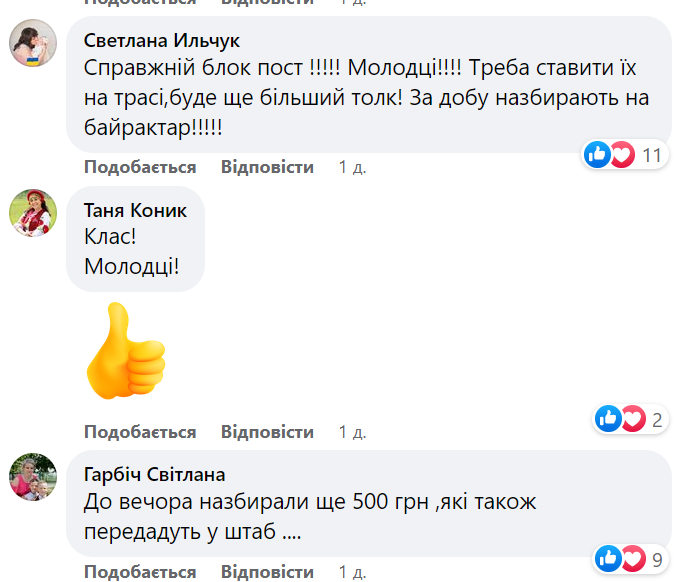Reply to Светлана Ильчук's comment via Відповісти
This screenshot has width=687, height=582.
267,167
